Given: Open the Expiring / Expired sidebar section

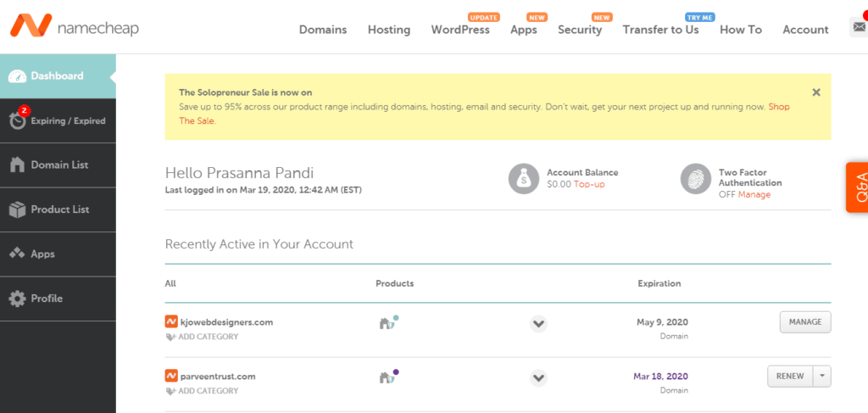Looking at the screenshot, I should click(58, 120).
